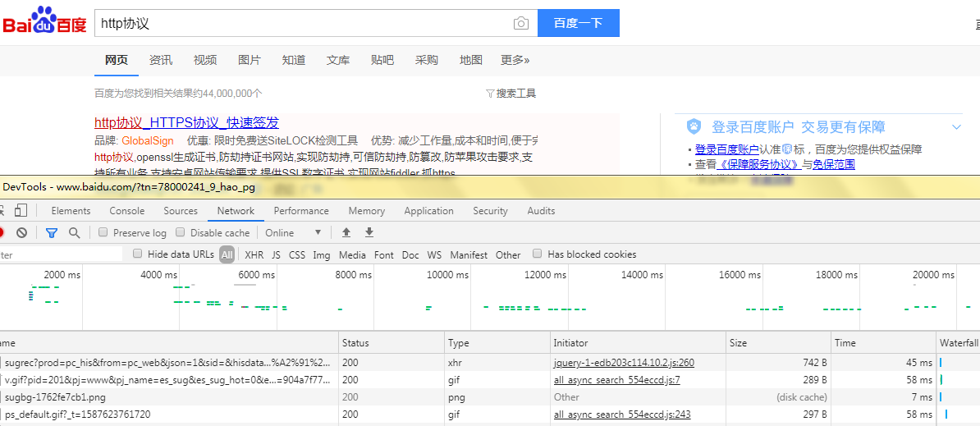Toggle the network filter funnel icon
This screenshot has width=980, height=426.
[52, 233]
